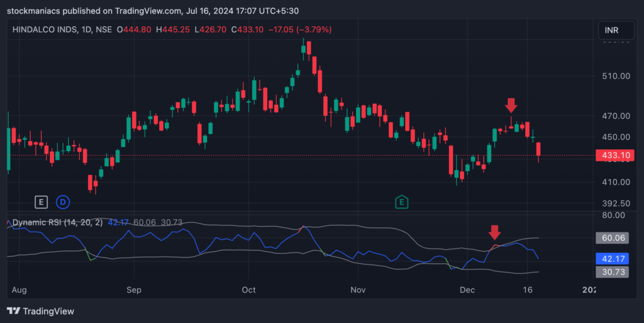Click the Aug label on time axis

point(19,290)
